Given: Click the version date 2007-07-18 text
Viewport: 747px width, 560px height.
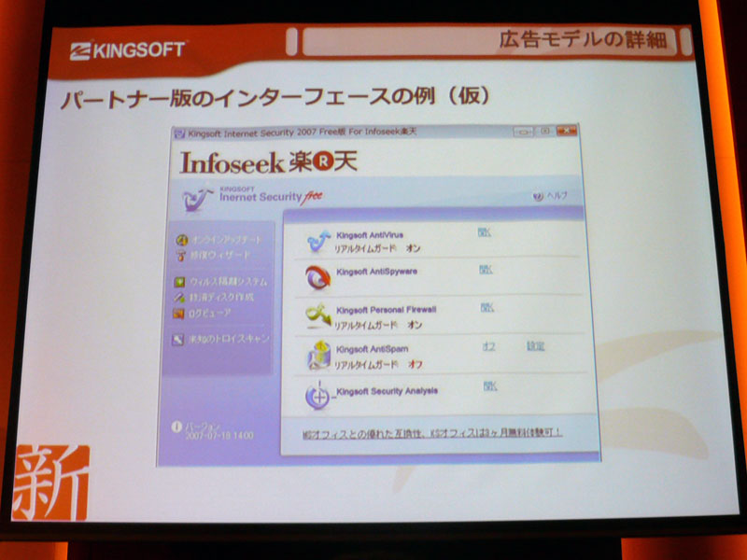Looking at the screenshot, I should (219, 436).
